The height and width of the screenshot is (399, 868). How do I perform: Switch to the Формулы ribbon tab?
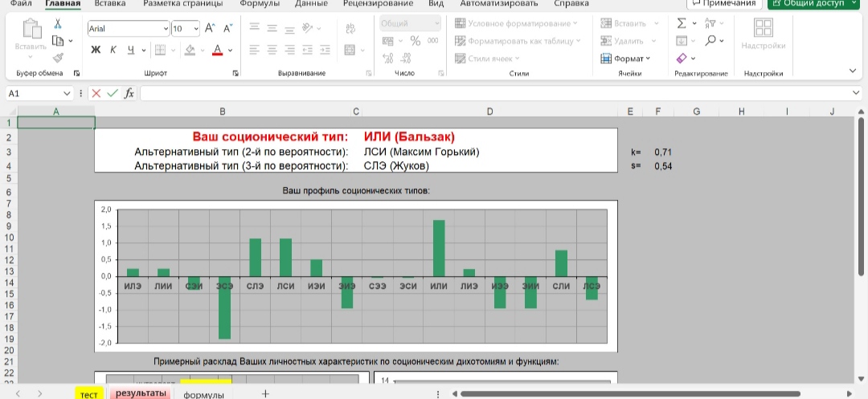259,3
